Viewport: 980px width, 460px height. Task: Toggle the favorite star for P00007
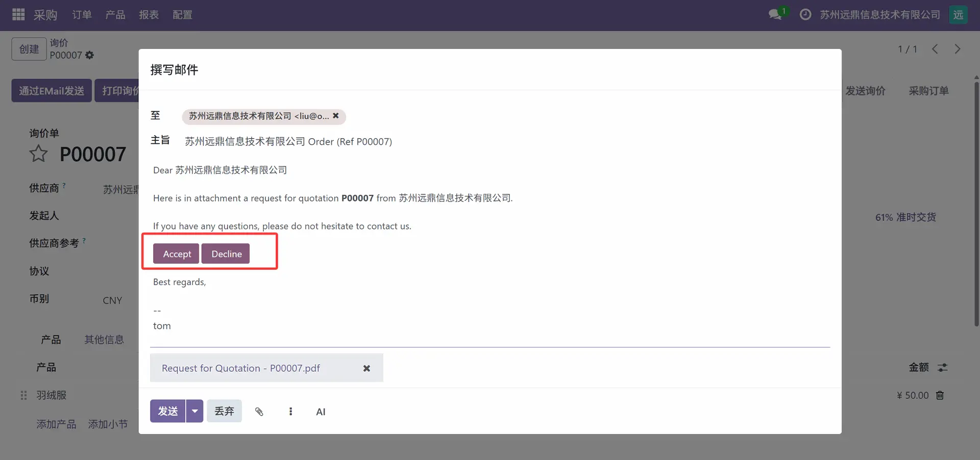point(38,154)
